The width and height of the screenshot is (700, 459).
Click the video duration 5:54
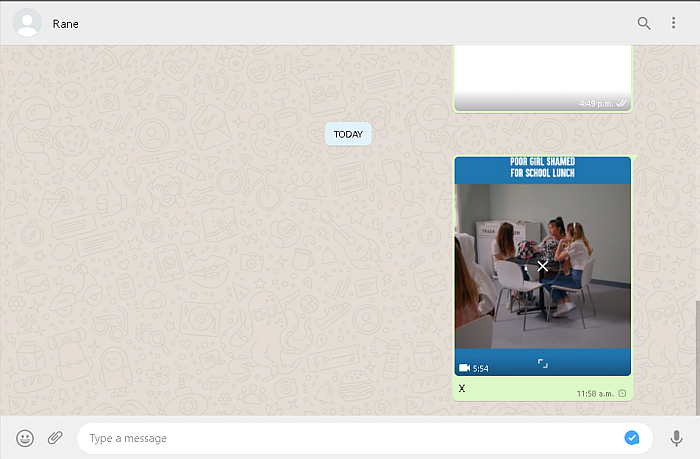(x=480, y=368)
